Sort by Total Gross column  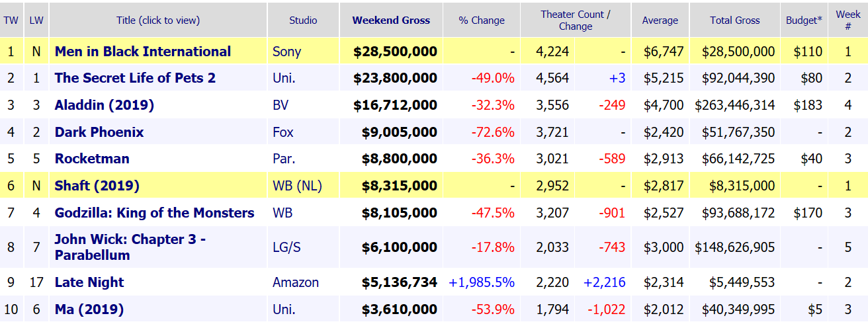[735, 20]
